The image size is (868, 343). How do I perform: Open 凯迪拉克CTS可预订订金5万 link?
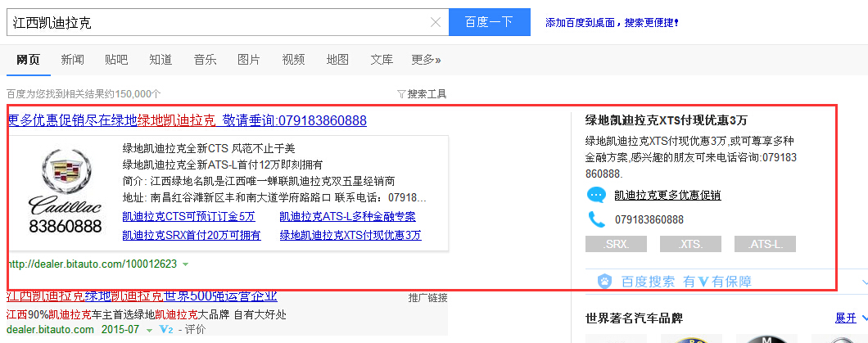click(189, 216)
